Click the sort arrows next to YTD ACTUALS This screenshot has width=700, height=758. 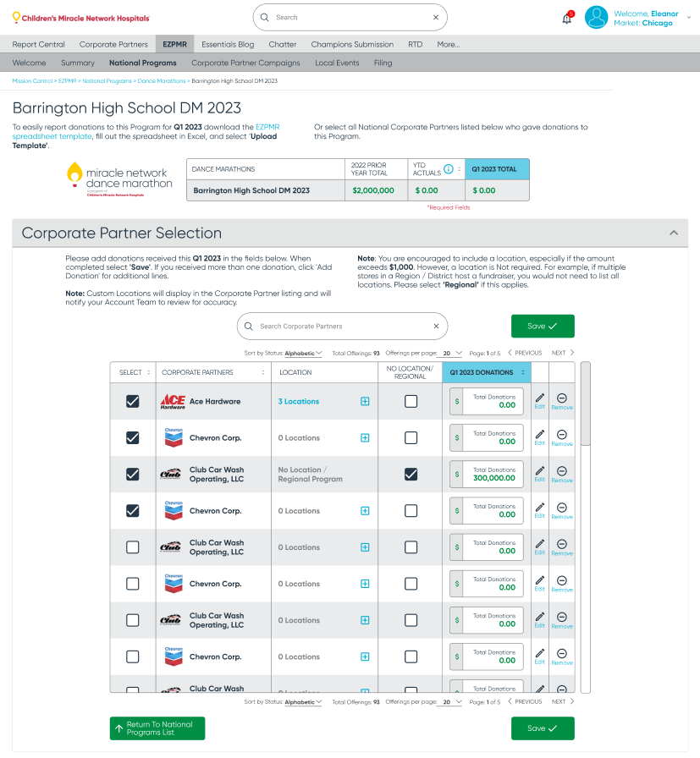(459, 168)
